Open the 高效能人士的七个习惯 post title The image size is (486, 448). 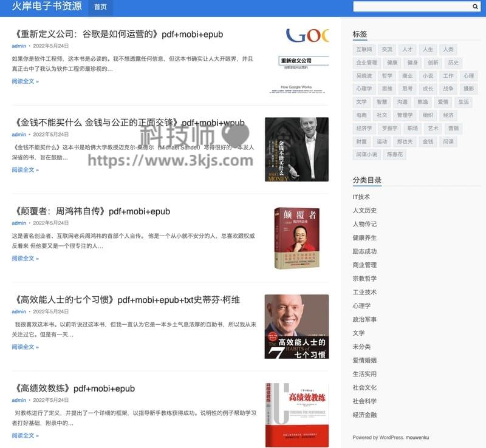point(127,300)
